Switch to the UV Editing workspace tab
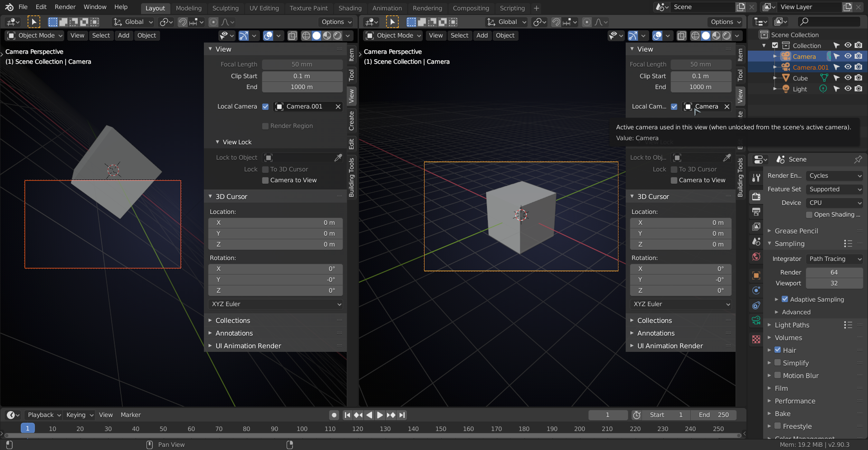 pyautogui.click(x=264, y=8)
